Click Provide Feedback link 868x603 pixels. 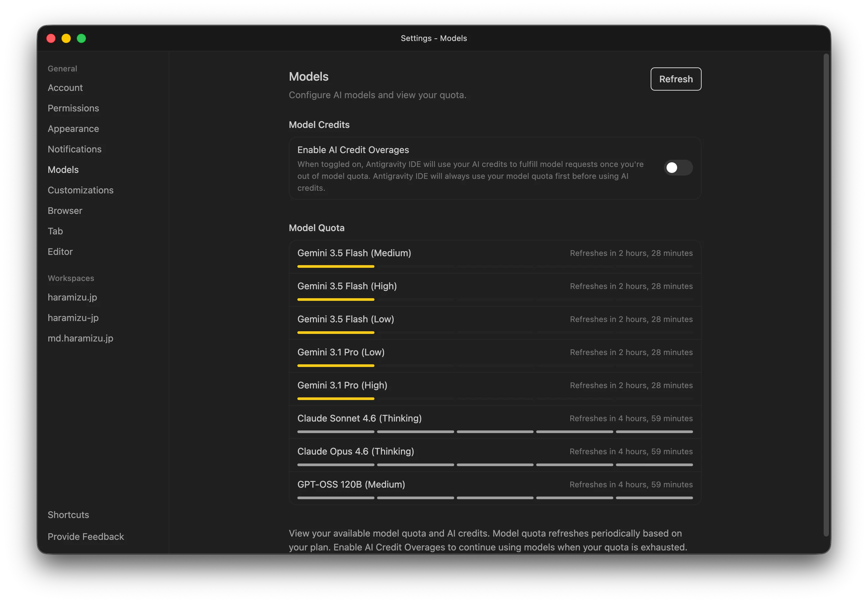click(86, 537)
